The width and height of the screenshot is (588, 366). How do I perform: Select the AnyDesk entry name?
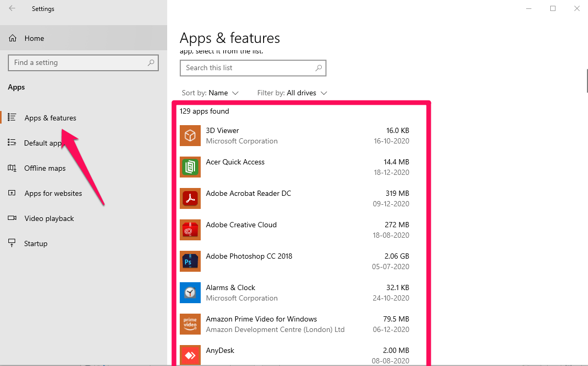(x=220, y=351)
